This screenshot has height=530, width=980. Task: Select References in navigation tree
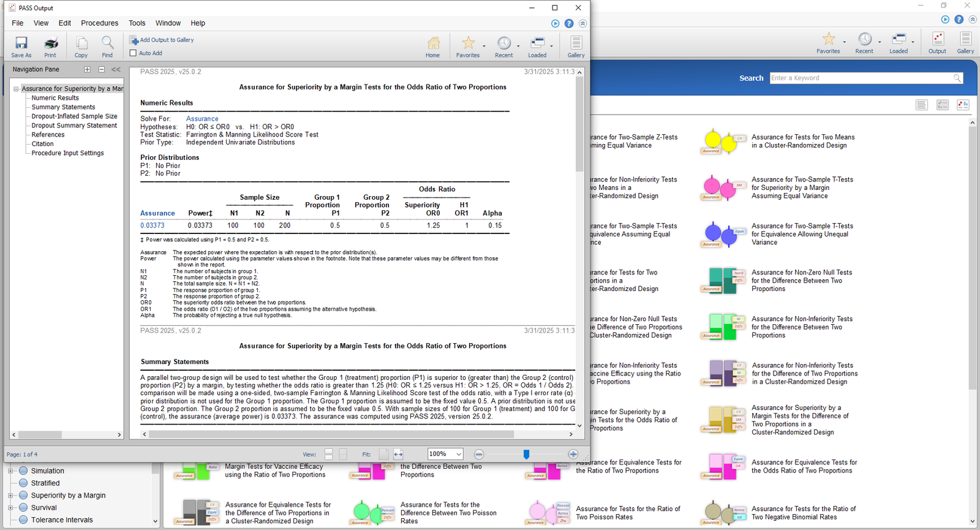[x=48, y=135]
